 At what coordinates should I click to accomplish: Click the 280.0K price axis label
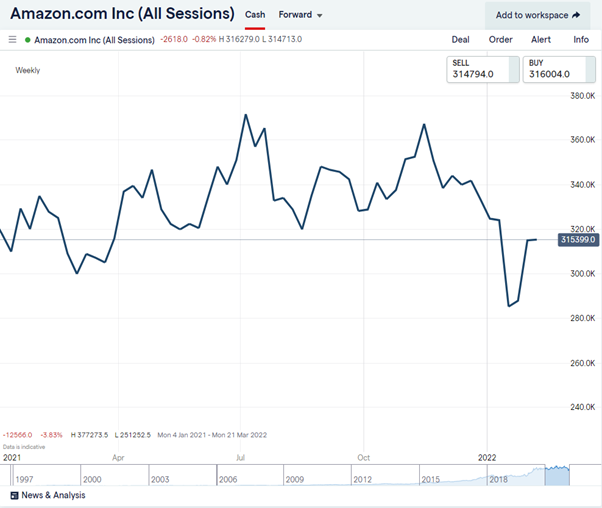point(582,318)
